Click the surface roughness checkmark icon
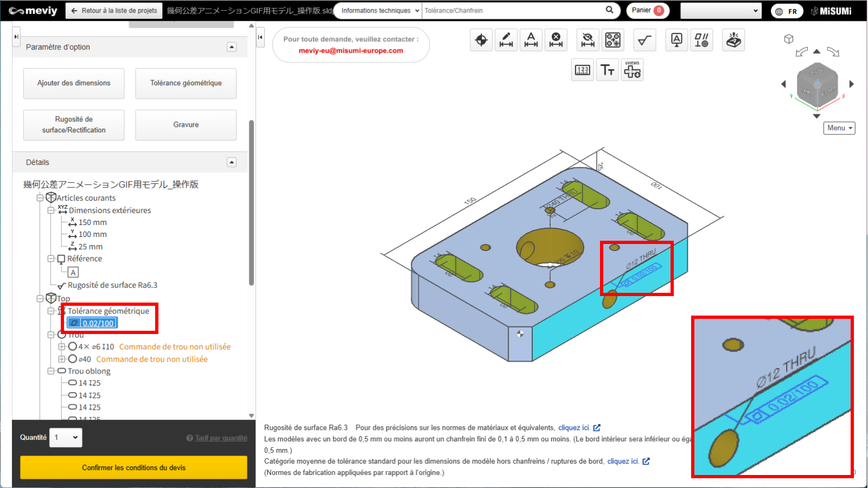Image resolution: width=868 pixels, height=488 pixels. click(644, 40)
